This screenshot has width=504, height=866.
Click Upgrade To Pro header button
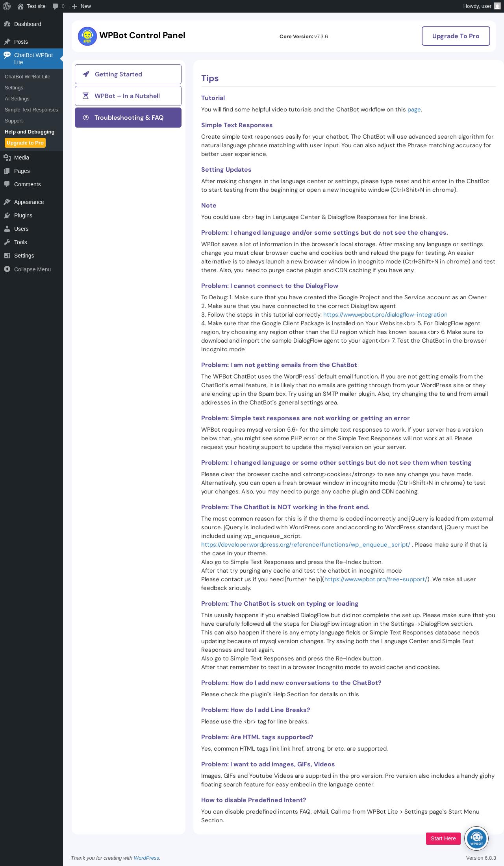pos(456,36)
